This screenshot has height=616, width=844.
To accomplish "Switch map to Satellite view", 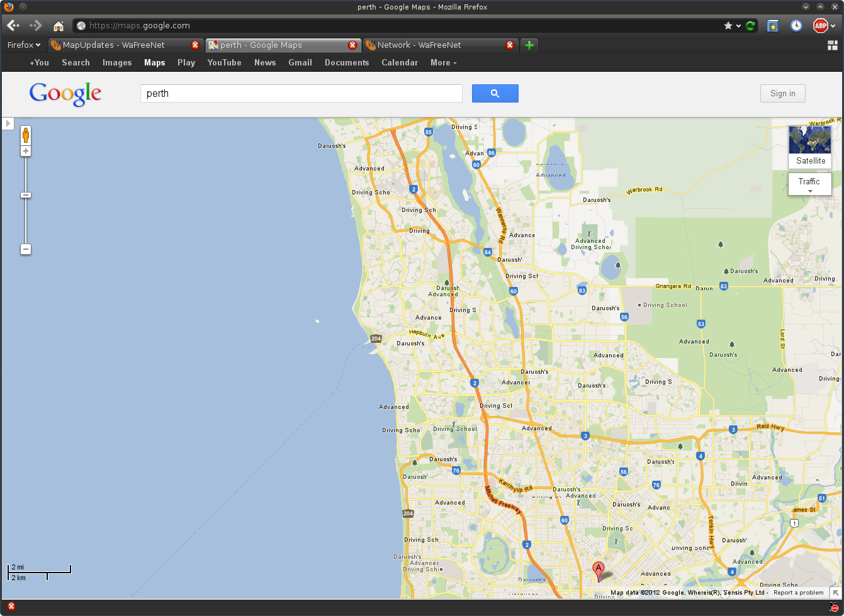I will click(809, 147).
